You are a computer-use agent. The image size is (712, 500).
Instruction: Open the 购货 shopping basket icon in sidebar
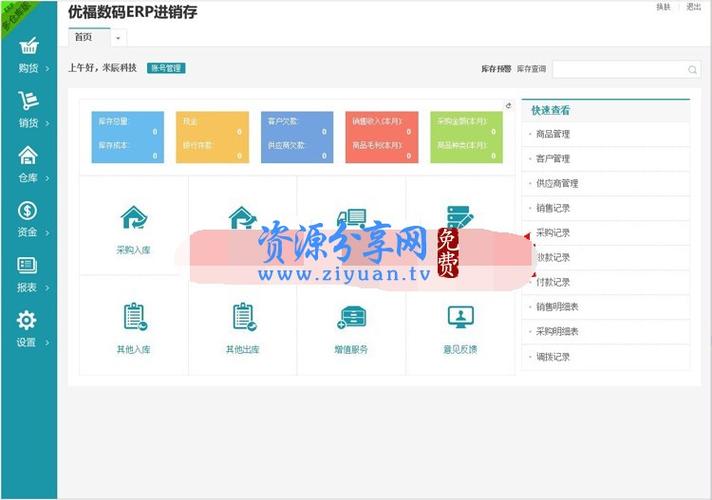click(29, 45)
